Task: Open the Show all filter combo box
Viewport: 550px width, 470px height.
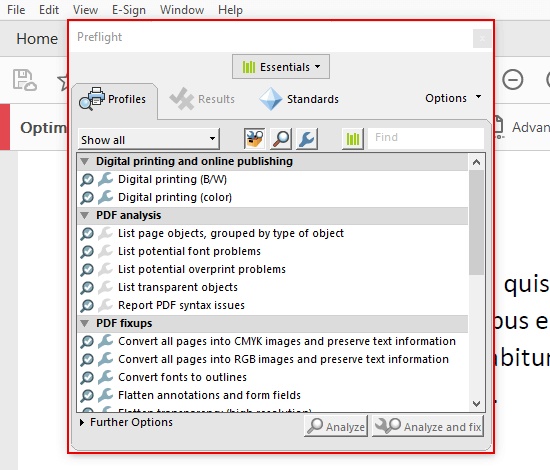Action: pos(149,139)
